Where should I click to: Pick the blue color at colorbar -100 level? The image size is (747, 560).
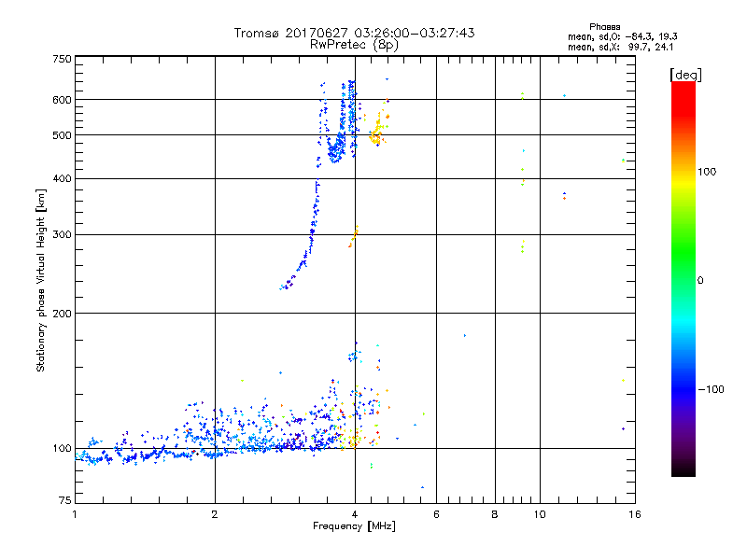[x=684, y=388]
